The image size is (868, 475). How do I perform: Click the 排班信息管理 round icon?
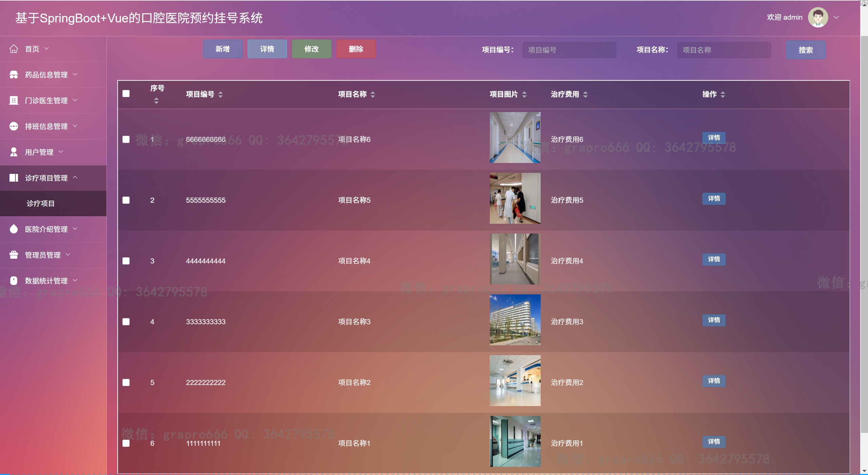tap(14, 126)
